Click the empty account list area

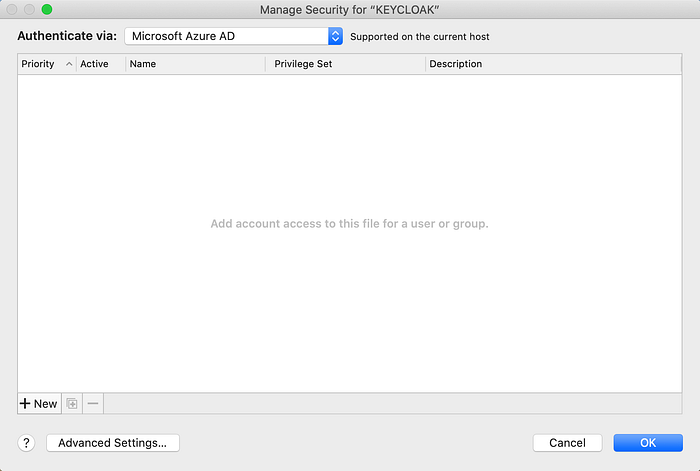click(350, 233)
